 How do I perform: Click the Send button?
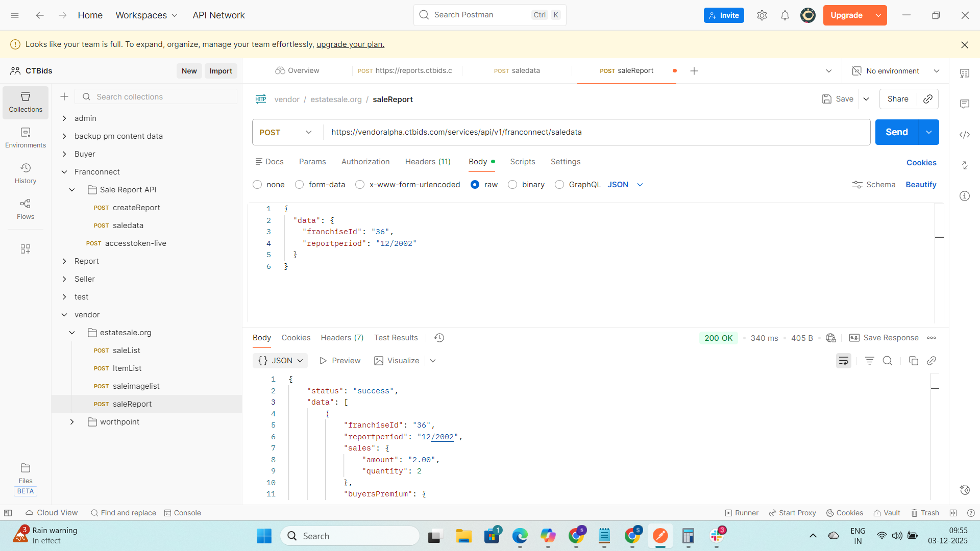pyautogui.click(x=896, y=132)
